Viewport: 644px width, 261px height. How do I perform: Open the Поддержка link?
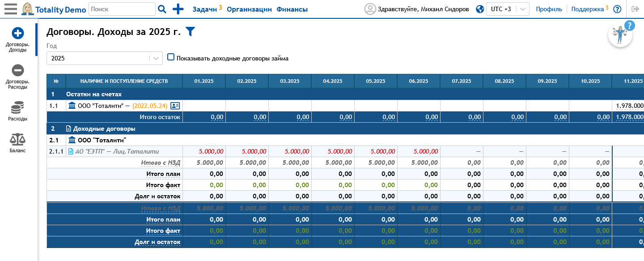[x=587, y=9]
